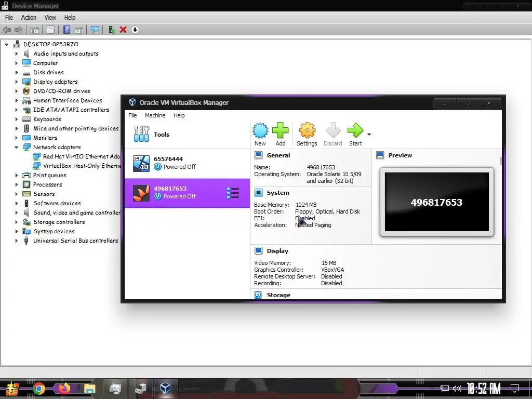Scan for hardware changes monitor icon
This screenshot has height=399, width=532.
pos(95,30)
